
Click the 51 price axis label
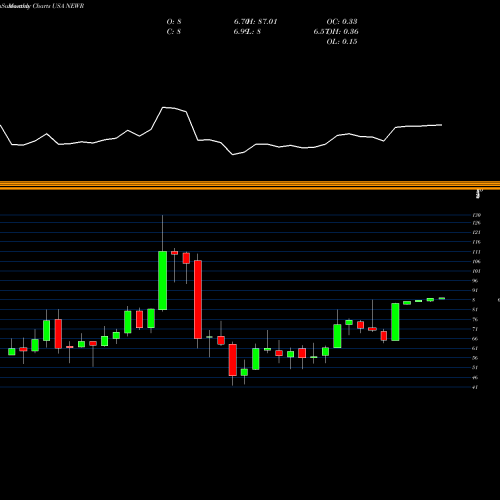coord(475,368)
